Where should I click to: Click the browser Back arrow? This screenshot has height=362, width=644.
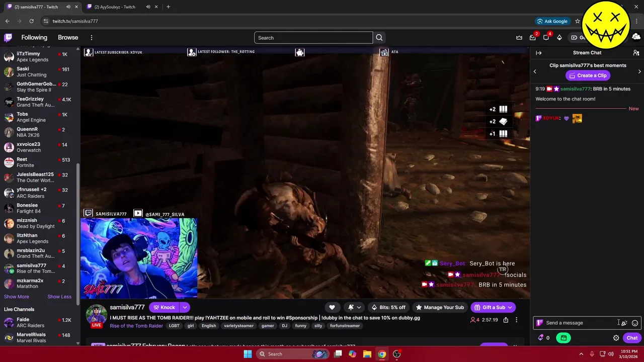(7, 21)
